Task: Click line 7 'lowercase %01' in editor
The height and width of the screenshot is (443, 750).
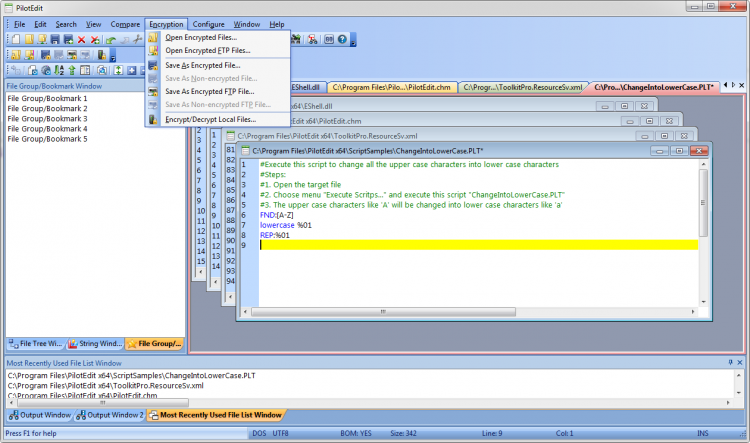Action: click(x=286, y=225)
